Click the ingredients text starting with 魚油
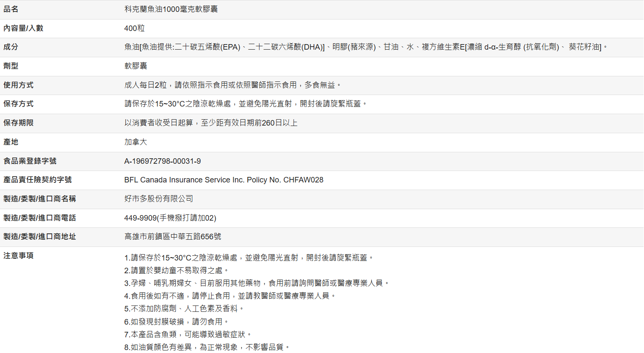Image resolution: width=644 pixels, height=353 pixels. coord(365,47)
